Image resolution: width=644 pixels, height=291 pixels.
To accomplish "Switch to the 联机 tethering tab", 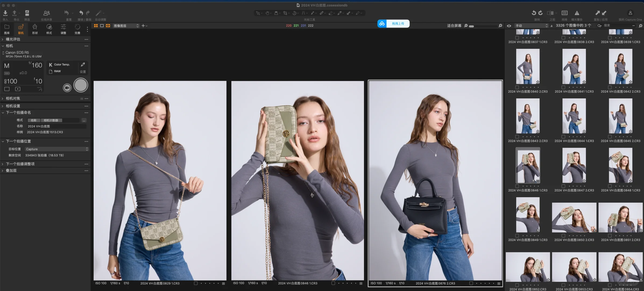I will point(21,29).
